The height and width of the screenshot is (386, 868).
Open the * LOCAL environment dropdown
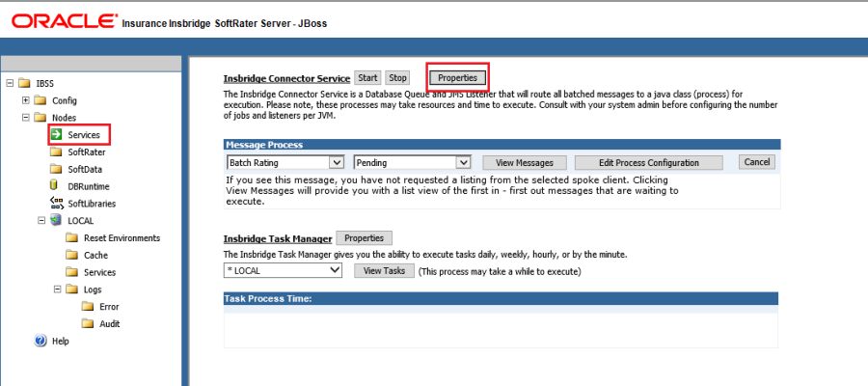pyautogui.click(x=283, y=270)
